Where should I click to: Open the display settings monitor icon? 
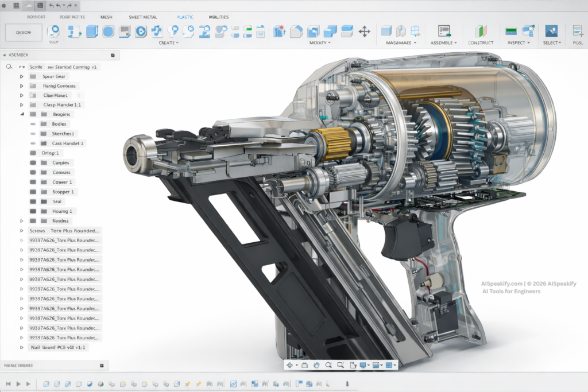click(363, 365)
